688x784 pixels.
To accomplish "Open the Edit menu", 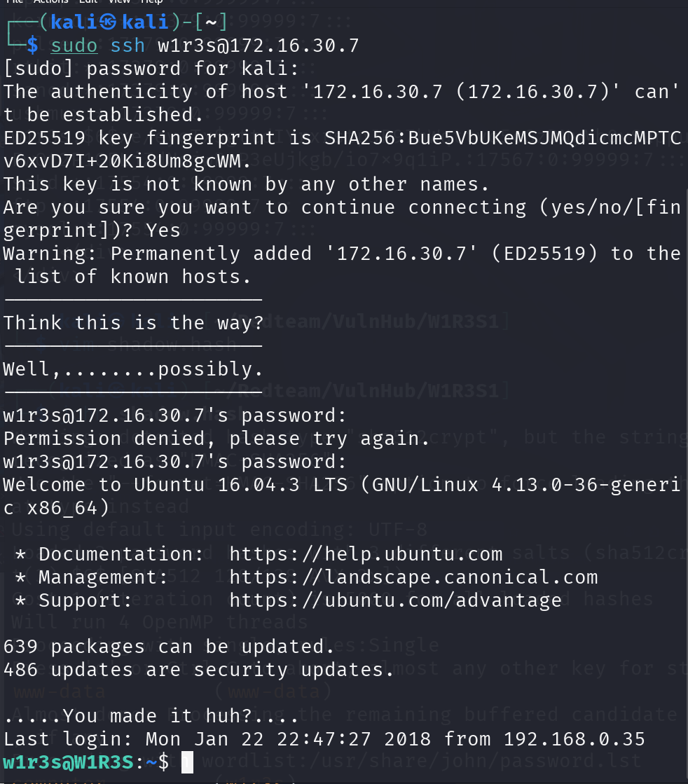I will pyautogui.click(x=88, y=1).
